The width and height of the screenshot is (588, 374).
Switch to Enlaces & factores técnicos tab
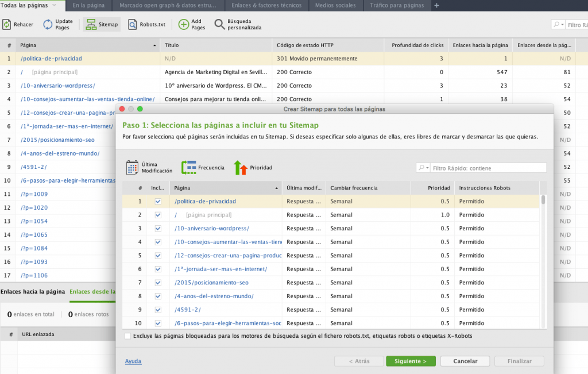pyautogui.click(x=266, y=5)
